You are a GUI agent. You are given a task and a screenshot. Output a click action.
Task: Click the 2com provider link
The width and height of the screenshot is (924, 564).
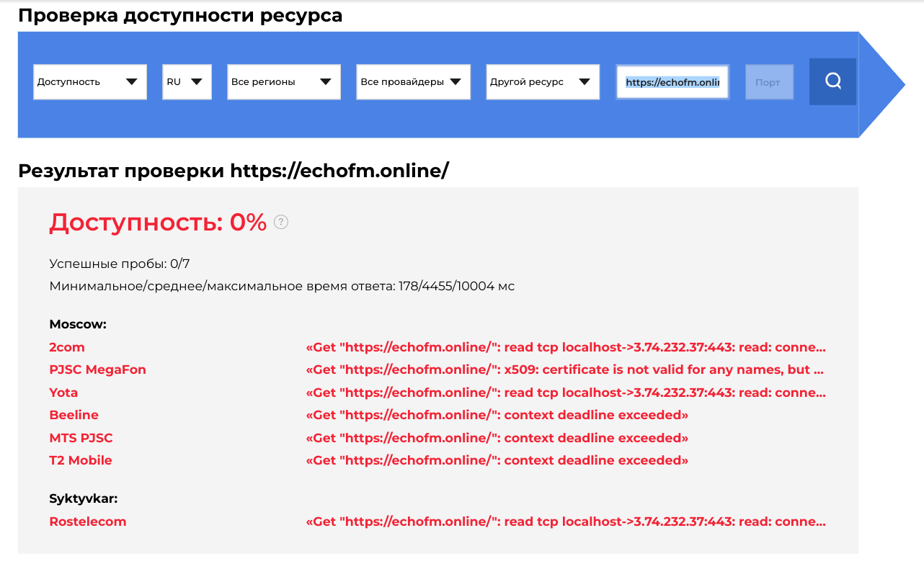tap(67, 347)
